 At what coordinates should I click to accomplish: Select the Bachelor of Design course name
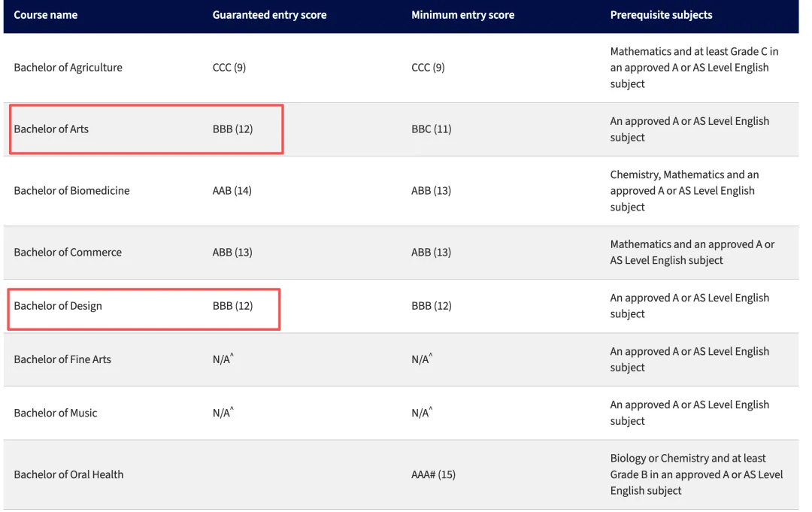pos(58,306)
